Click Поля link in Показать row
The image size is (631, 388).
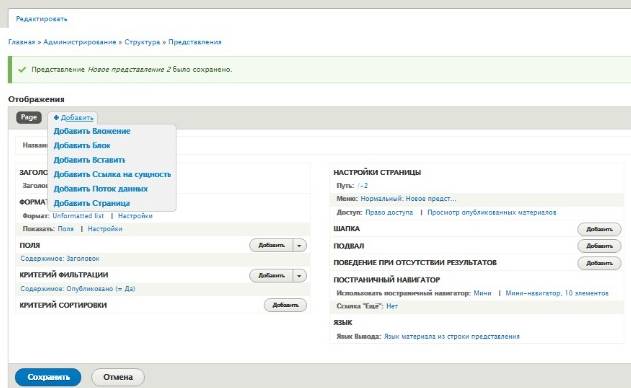point(66,229)
